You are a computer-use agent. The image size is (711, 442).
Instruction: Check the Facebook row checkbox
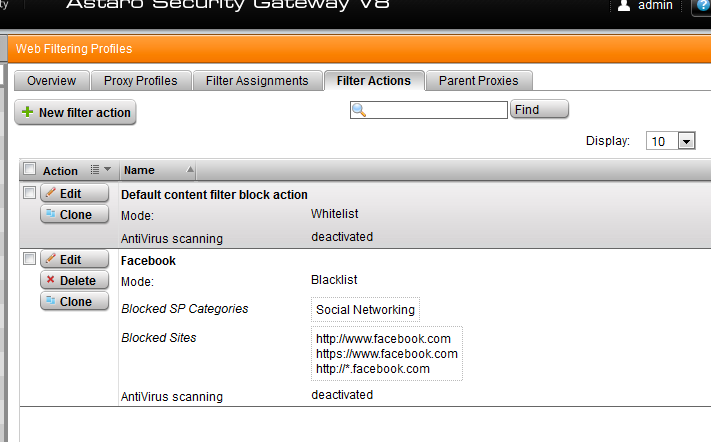tap(29, 259)
